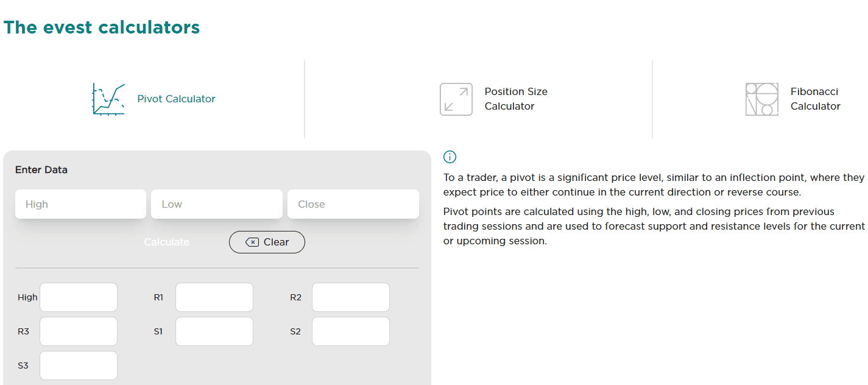Click the S3 result box
The width and height of the screenshot is (868, 385).
coord(79,366)
